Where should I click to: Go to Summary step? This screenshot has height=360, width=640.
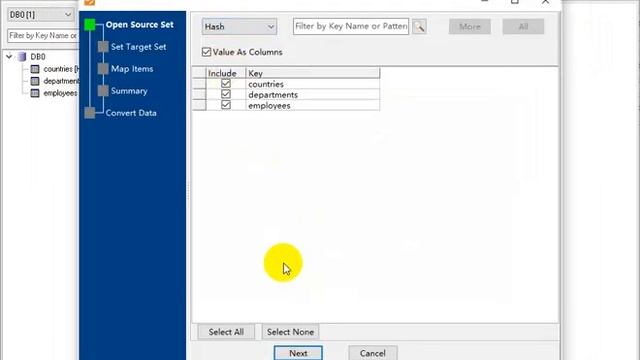click(129, 91)
